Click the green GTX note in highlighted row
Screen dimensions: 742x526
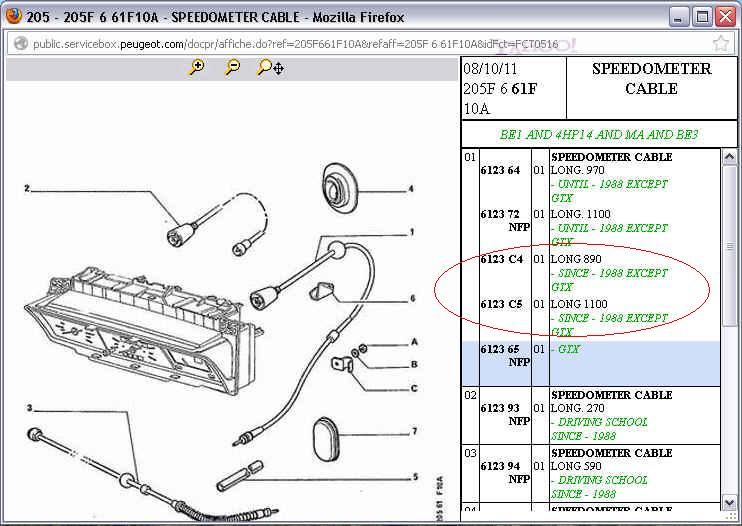(x=566, y=349)
